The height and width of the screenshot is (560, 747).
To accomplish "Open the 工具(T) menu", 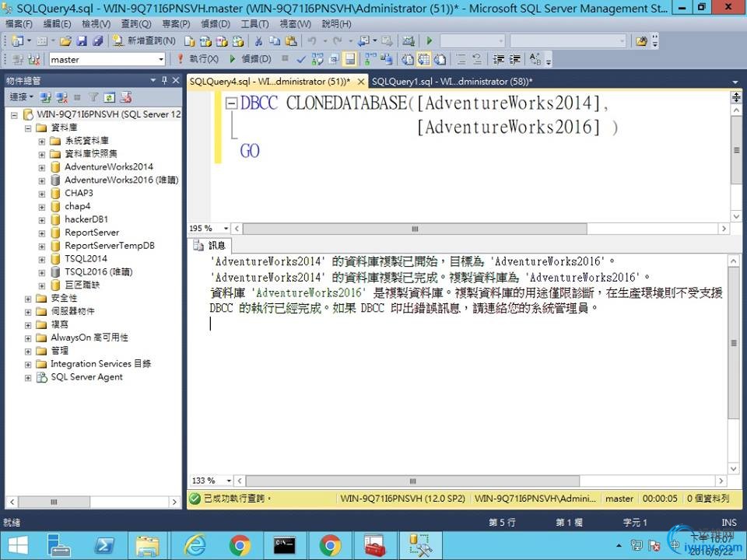I will pyautogui.click(x=254, y=23).
